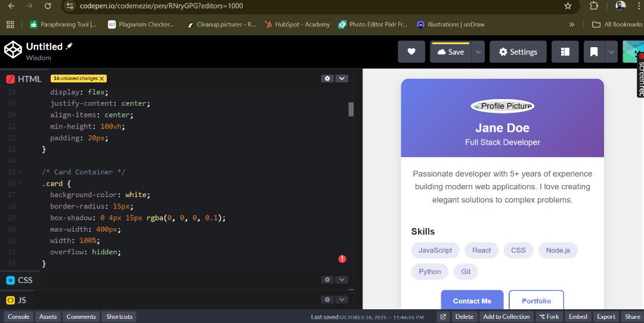The image size is (644, 323).
Task: Fork this pen
Action: 549,316
